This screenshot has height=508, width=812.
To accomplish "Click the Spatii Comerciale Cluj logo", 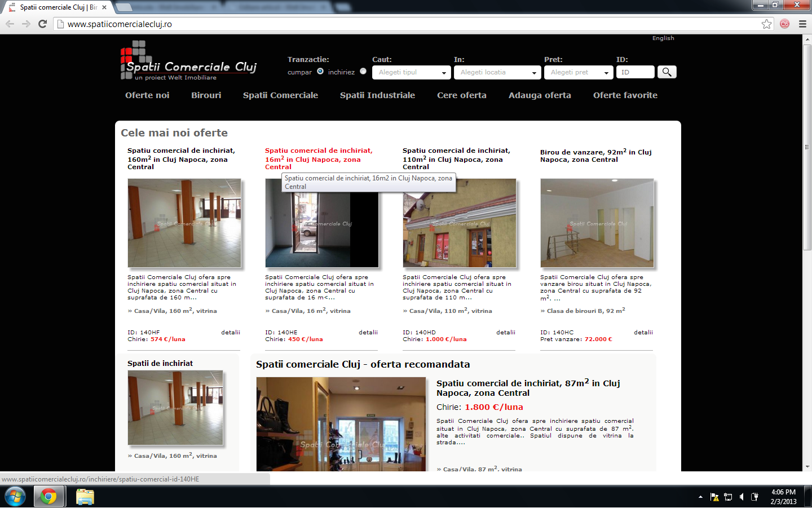I will 189,62.
